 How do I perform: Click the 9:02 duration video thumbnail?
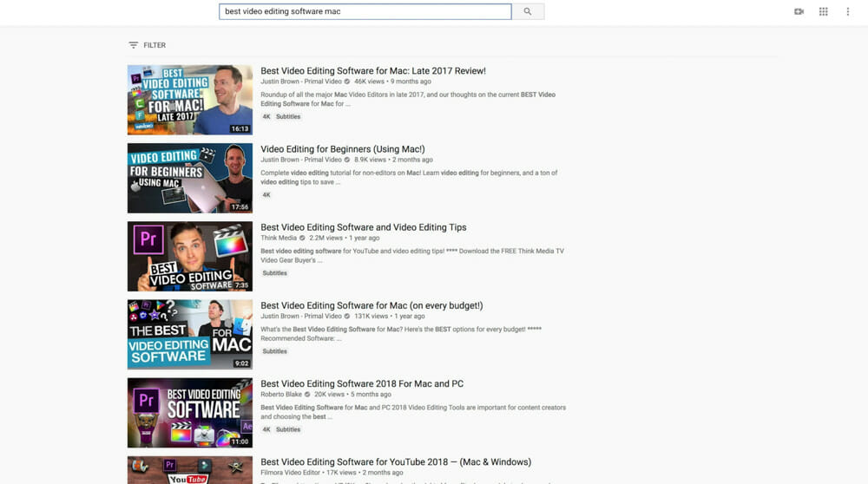pos(190,334)
